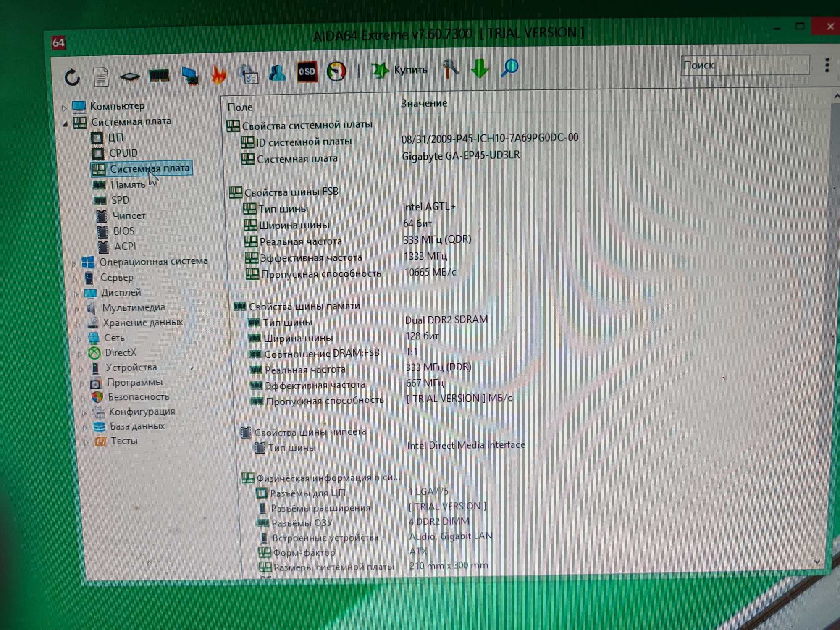Click the Поиск search field

click(745, 65)
